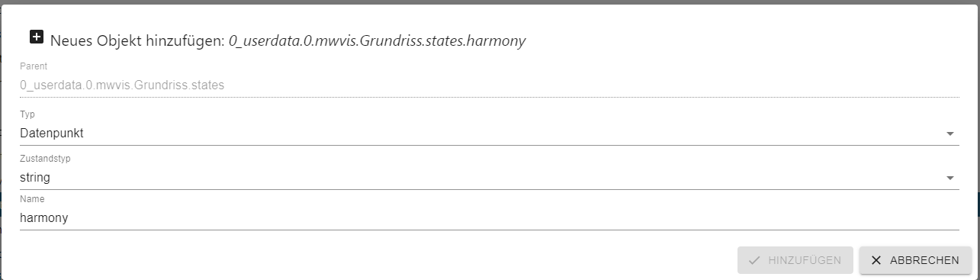Click the Parent field label
Screen dimensions: 980x280
[x=34, y=66]
